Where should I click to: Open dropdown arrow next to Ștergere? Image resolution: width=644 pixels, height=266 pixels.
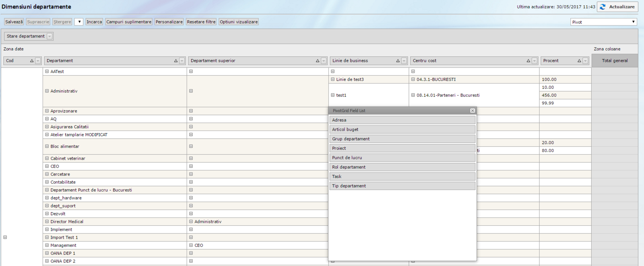click(x=79, y=22)
